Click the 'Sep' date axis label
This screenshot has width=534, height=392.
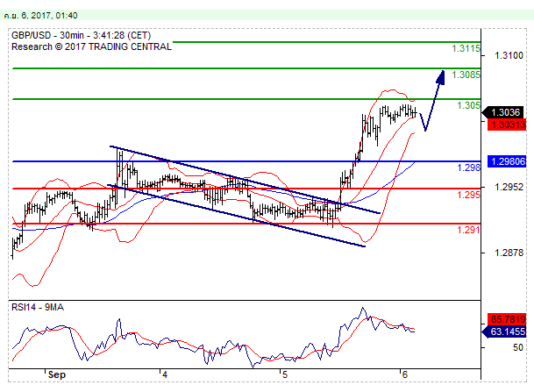point(56,374)
